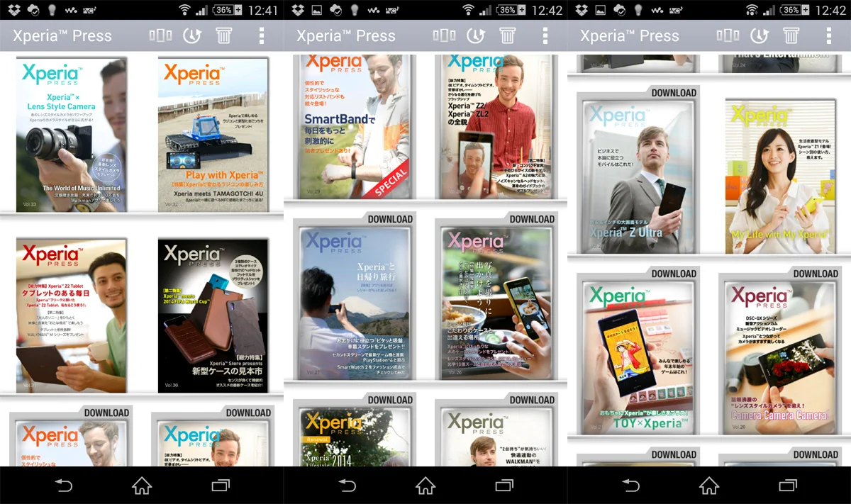
Task: Tap DOWNLOAD above the Mount Fuji travel issue
Action: point(390,219)
